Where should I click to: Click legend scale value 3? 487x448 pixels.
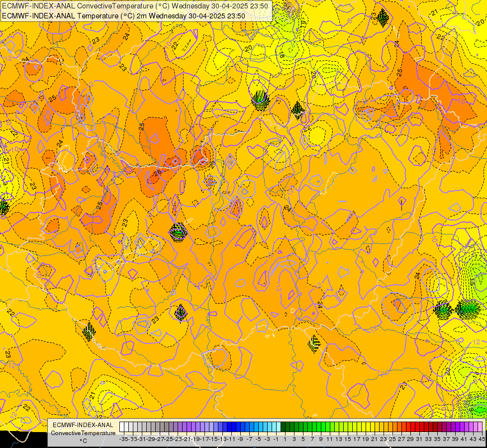coord(294,440)
